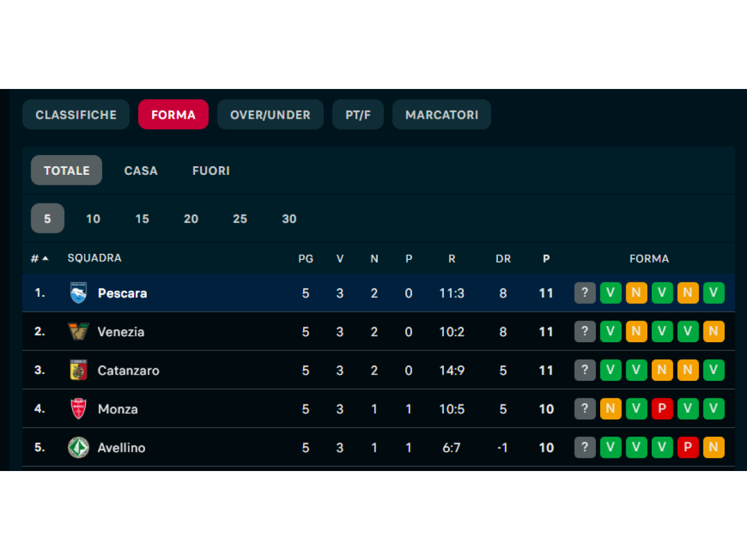The width and height of the screenshot is (747, 560).
Task: Click the Catanzaro team crest icon
Action: point(78,370)
